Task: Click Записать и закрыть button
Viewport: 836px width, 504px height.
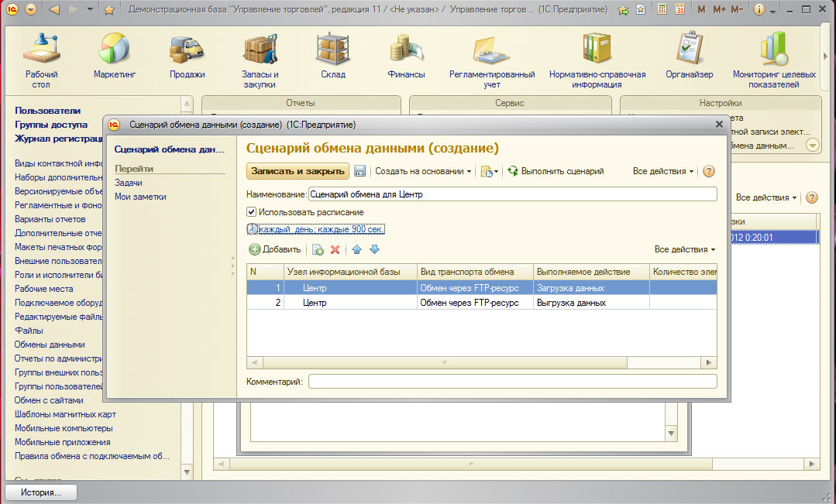Action: [298, 171]
